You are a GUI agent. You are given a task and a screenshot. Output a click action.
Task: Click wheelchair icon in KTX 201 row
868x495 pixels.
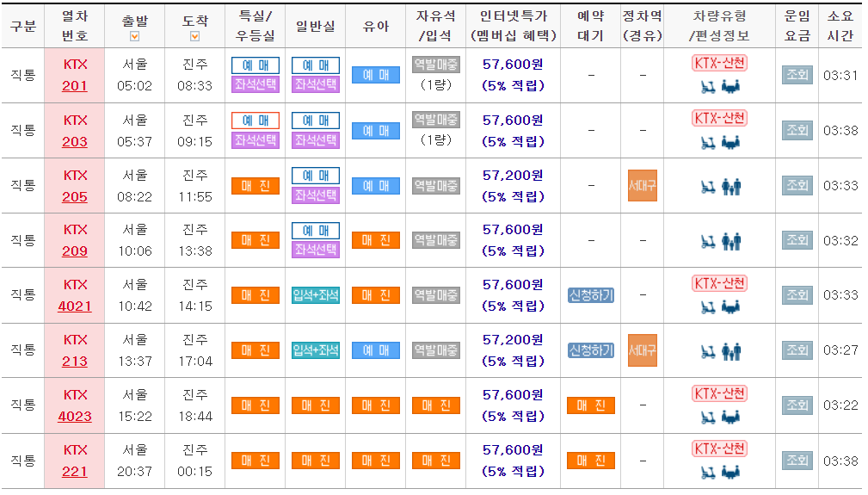pyautogui.click(x=708, y=86)
